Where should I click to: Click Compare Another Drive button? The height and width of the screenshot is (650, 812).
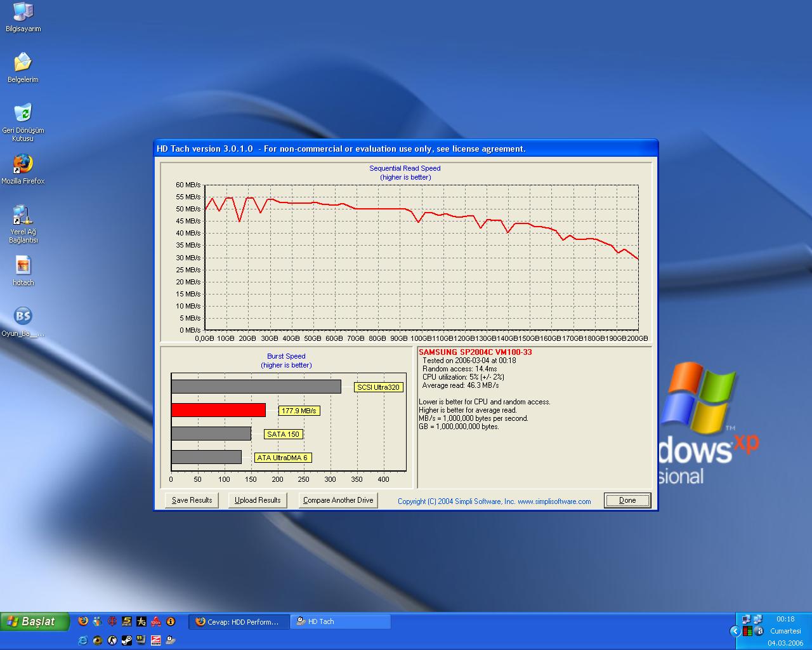338,500
